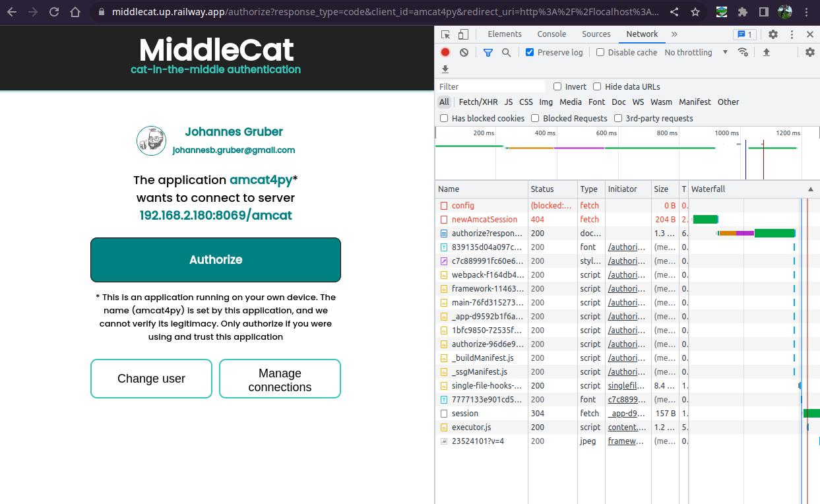Open the network conditions icon
This screenshot has width=820, height=504.
tap(743, 52)
